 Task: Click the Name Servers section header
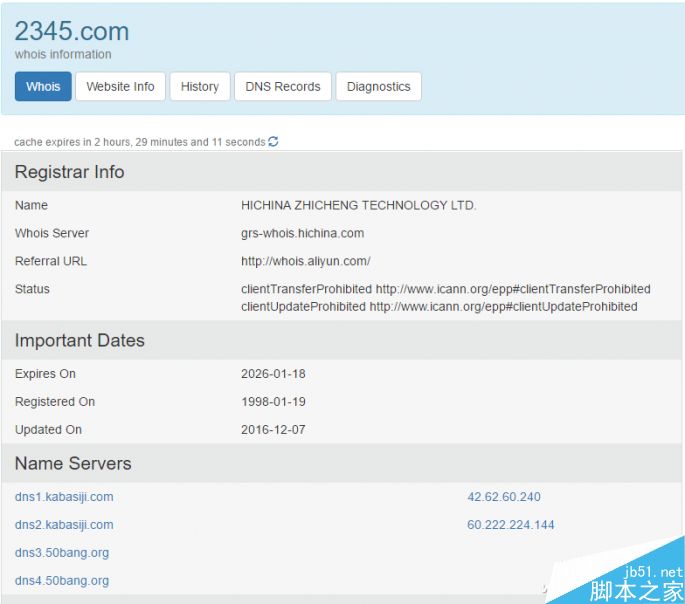pyautogui.click(x=73, y=464)
